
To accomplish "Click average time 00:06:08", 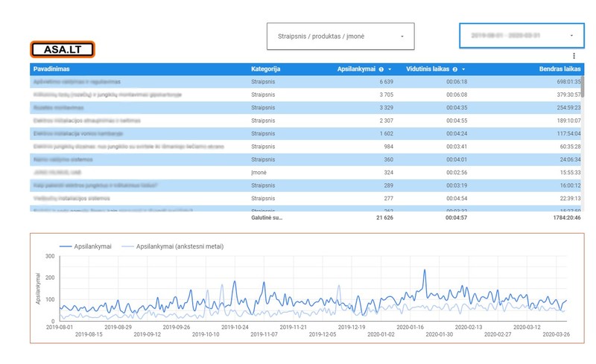I will point(457,95).
